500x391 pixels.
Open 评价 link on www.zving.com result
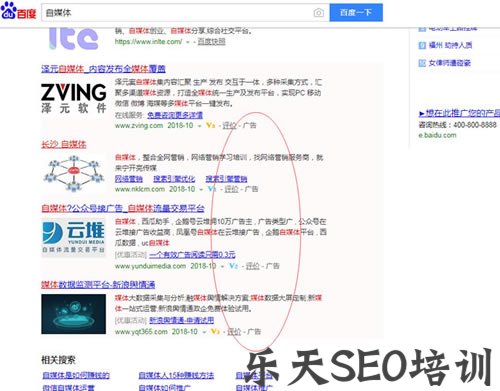(229, 126)
